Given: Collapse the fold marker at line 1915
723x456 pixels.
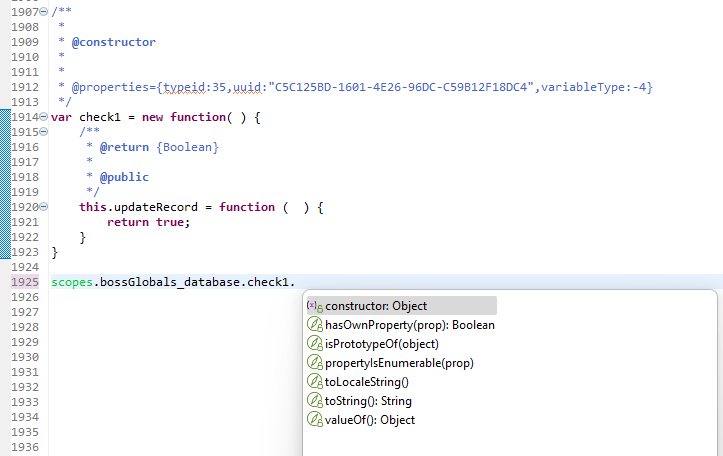Looking at the screenshot, I should pyautogui.click(x=43, y=132).
